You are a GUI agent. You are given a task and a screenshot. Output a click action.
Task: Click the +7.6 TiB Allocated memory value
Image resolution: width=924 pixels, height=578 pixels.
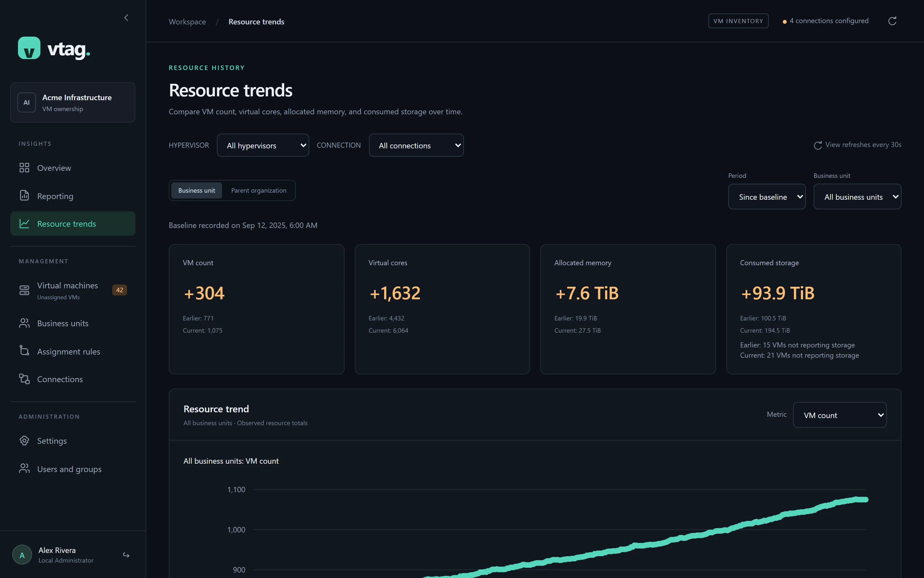586,293
